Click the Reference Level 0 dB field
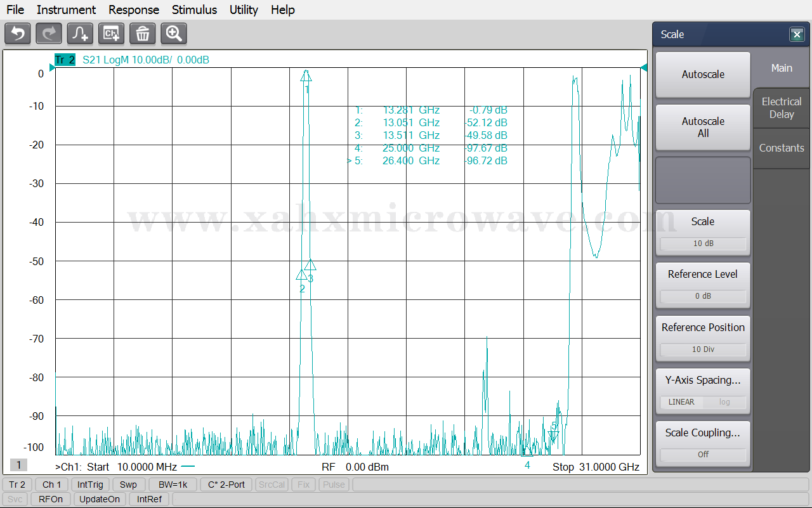This screenshot has width=812, height=508. pyautogui.click(x=702, y=296)
